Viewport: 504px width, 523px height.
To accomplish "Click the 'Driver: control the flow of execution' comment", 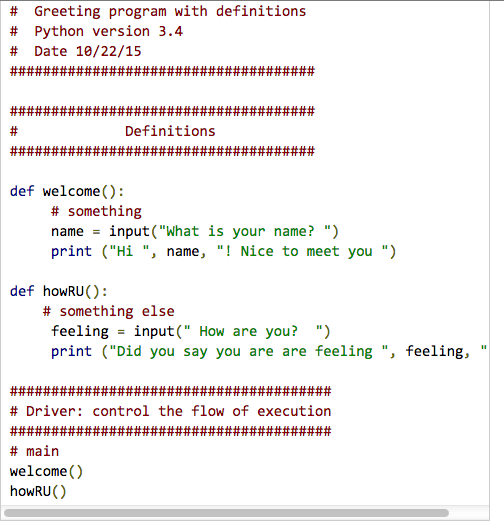I will [170, 412].
